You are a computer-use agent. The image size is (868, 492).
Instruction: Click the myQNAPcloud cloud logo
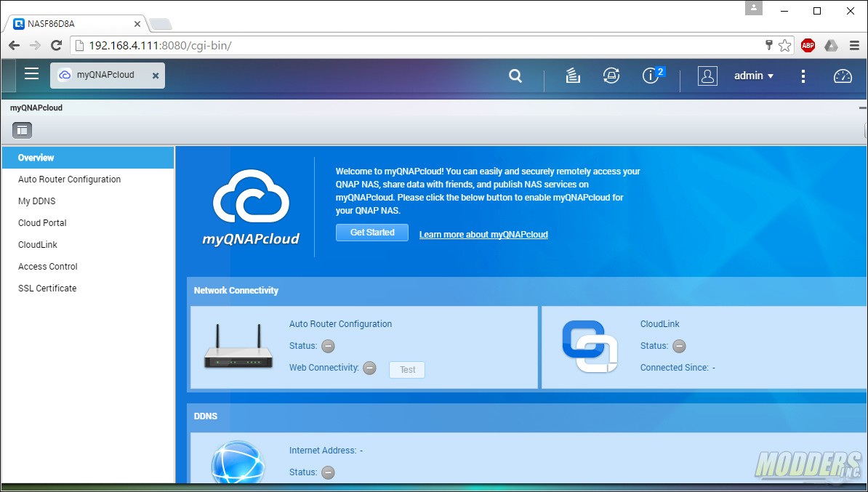click(252, 208)
